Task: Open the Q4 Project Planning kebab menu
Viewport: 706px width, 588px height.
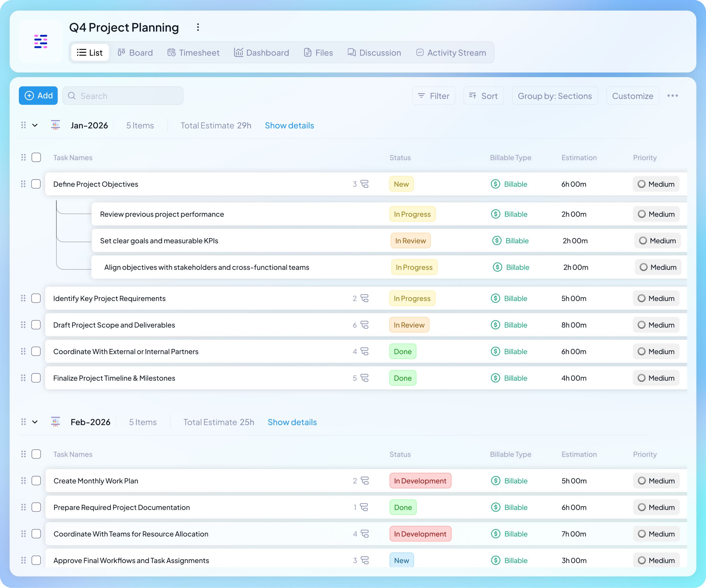Action: coord(198,27)
